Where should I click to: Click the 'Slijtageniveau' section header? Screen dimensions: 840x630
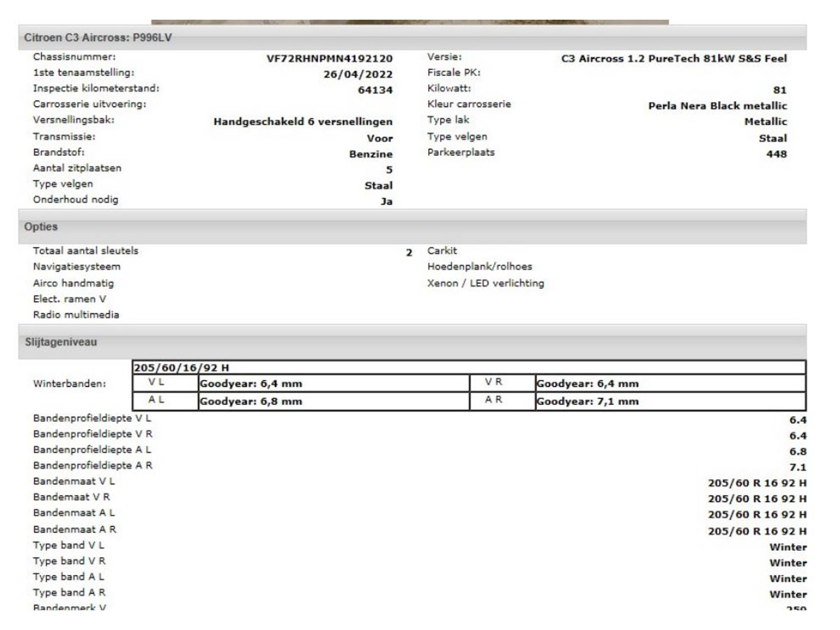click(x=412, y=342)
